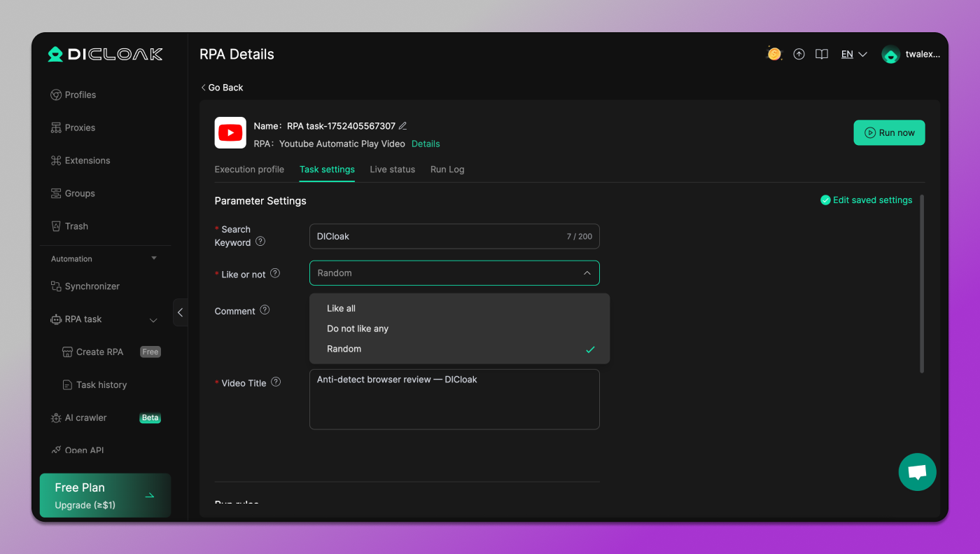The width and height of the screenshot is (980, 554).
Task: Select Random option in list
Action: pyautogui.click(x=459, y=349)
